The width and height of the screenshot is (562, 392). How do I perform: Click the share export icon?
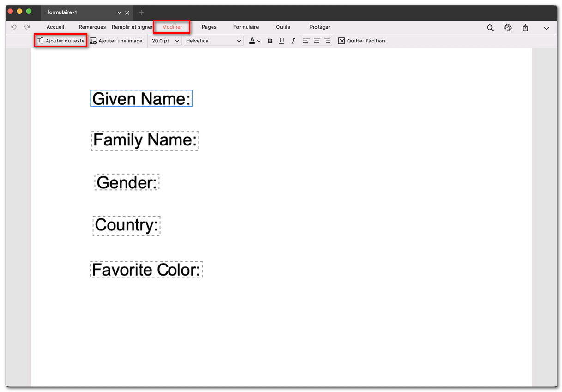pyautogui.click(x=526, y=28)
